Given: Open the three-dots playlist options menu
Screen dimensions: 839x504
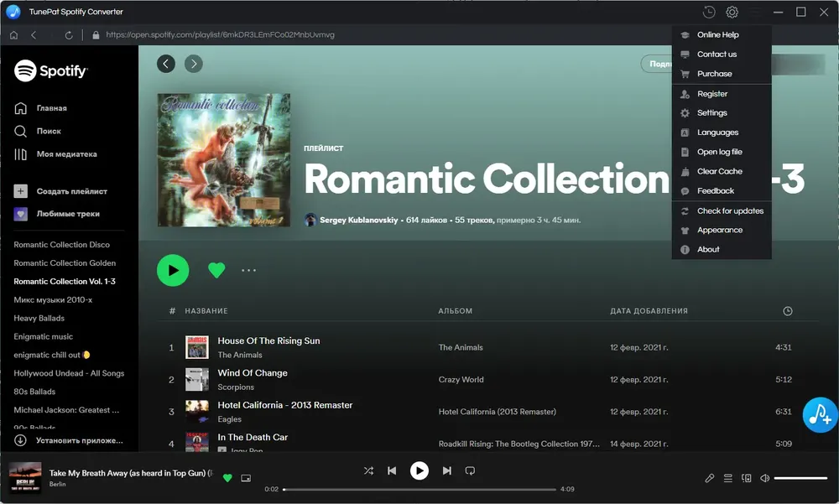Looking at the screenshot, I should [x=249, y=270].
